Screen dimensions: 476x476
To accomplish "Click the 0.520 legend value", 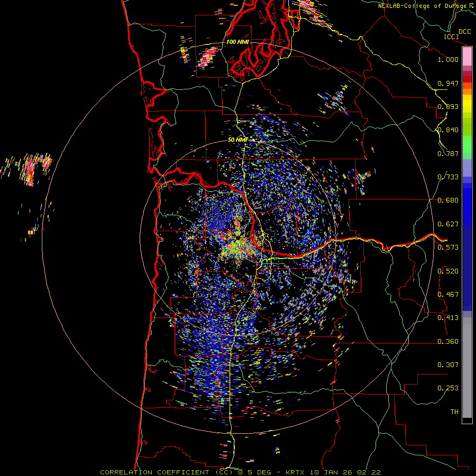I will pos(448,271).
